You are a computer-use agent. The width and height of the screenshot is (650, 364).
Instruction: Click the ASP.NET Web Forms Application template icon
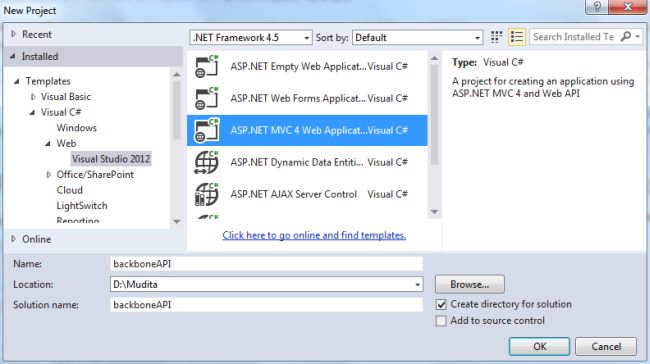coord(206,98)
